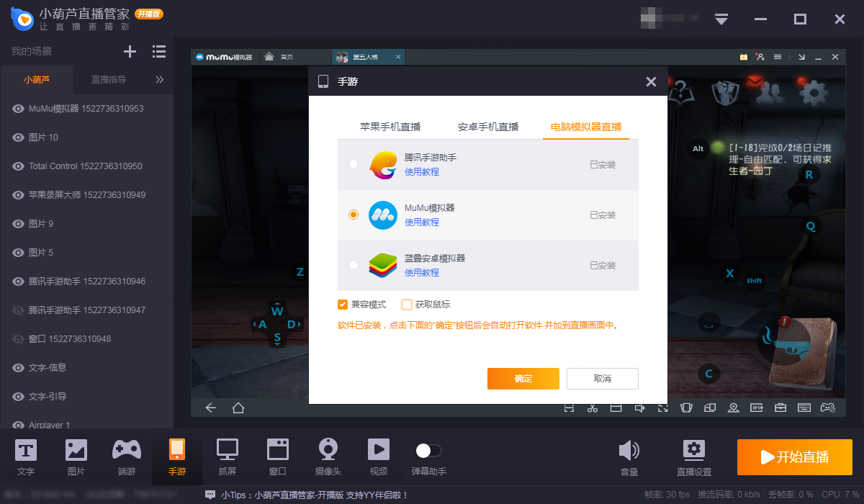Select 图片 5 source row

pyautogui.click(x=86, y=253)
